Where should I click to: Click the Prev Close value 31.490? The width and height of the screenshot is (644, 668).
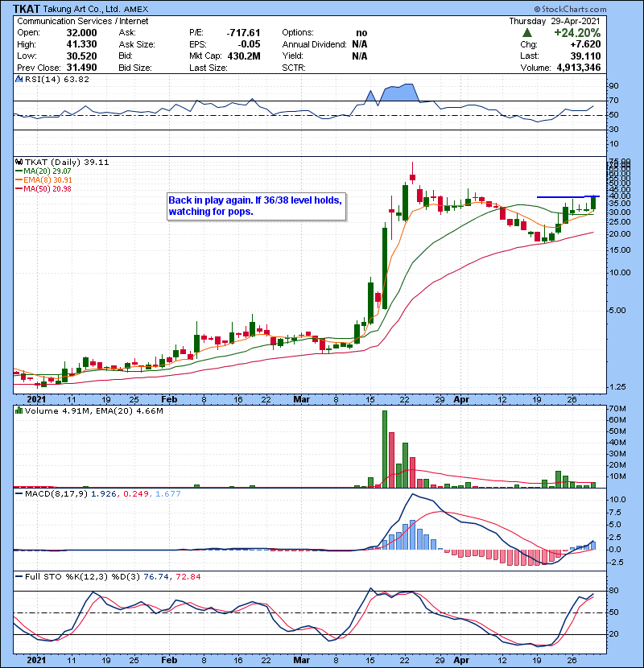coord(81,68)
